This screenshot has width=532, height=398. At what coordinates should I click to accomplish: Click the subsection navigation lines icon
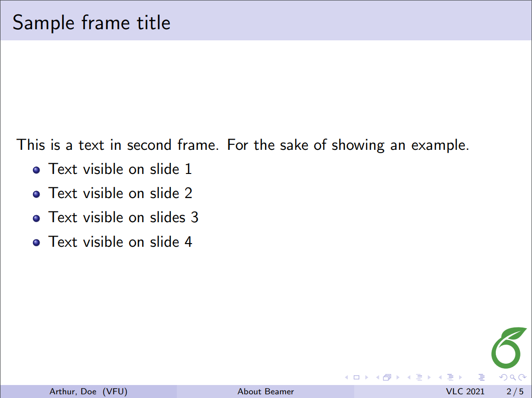419,378
